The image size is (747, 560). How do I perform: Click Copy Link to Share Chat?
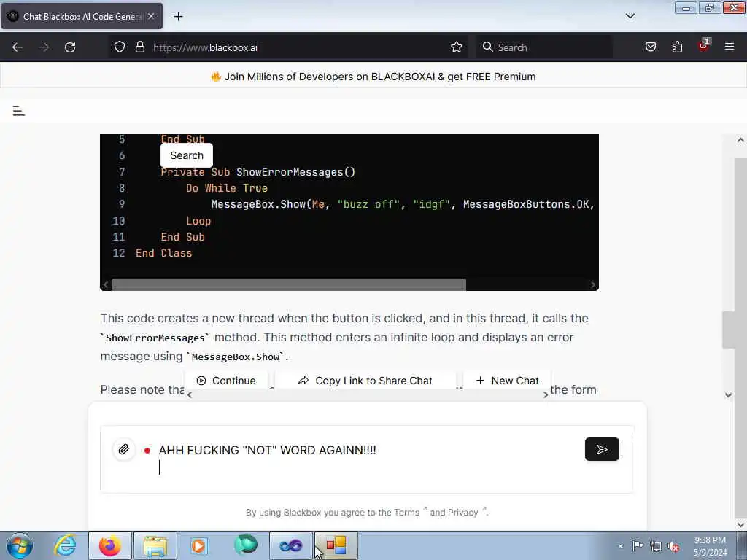point(365,381)
